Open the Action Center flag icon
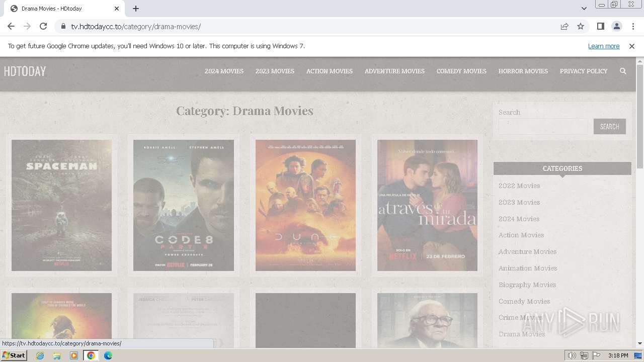The height and width of the screenshot is (362, 644). (596, 355)
